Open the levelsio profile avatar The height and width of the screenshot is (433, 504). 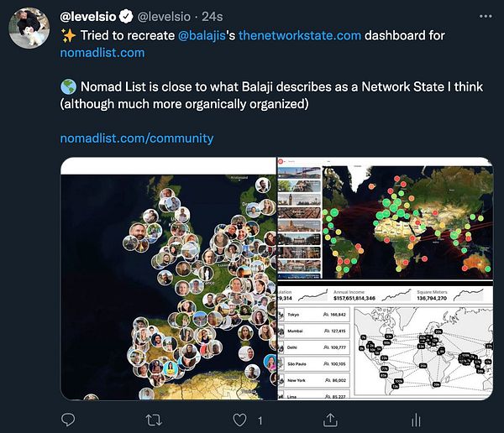(29, 29)
